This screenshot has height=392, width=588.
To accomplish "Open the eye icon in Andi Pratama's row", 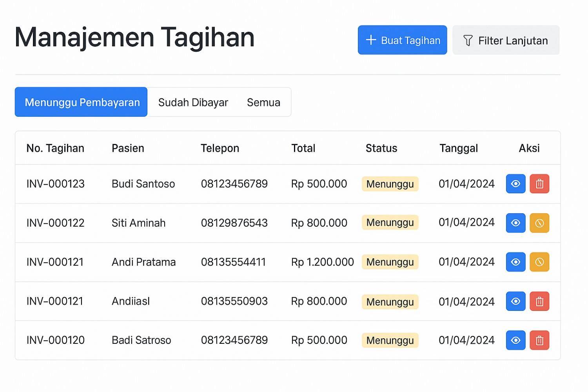I will click(x=515, y=262).
